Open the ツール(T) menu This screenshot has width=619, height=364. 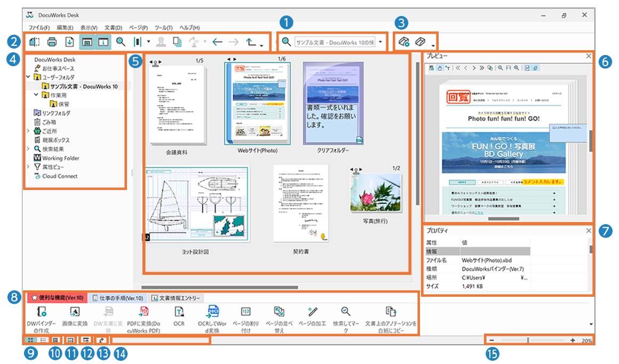(163, 28)
